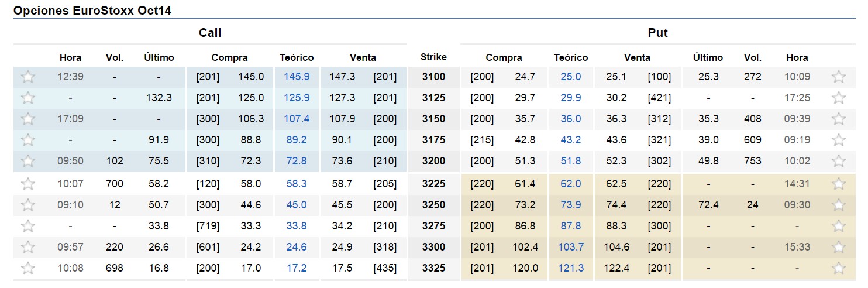Click the star at the end of the 3200 put row
This screenshot has height=288, width=868.
coord(839,161)
